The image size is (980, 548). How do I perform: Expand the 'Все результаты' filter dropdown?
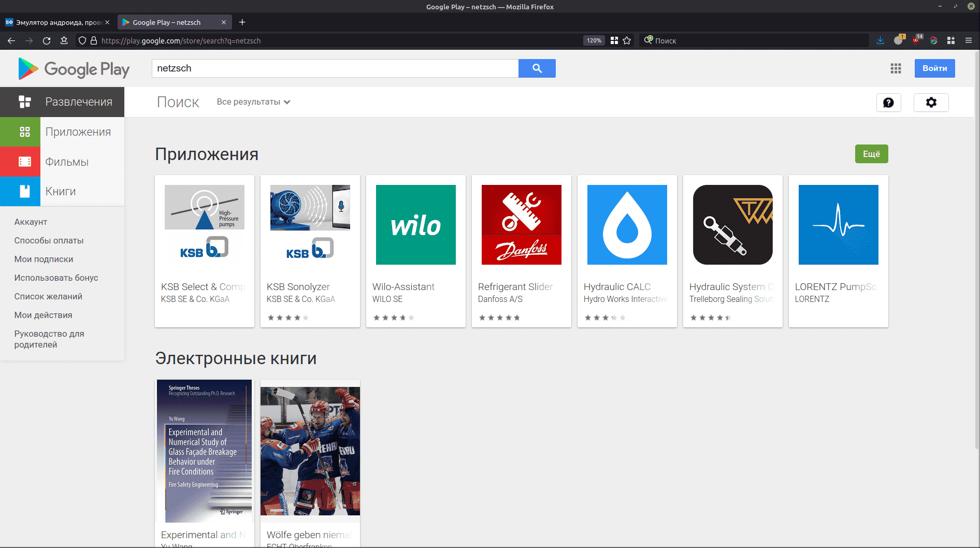253,102
